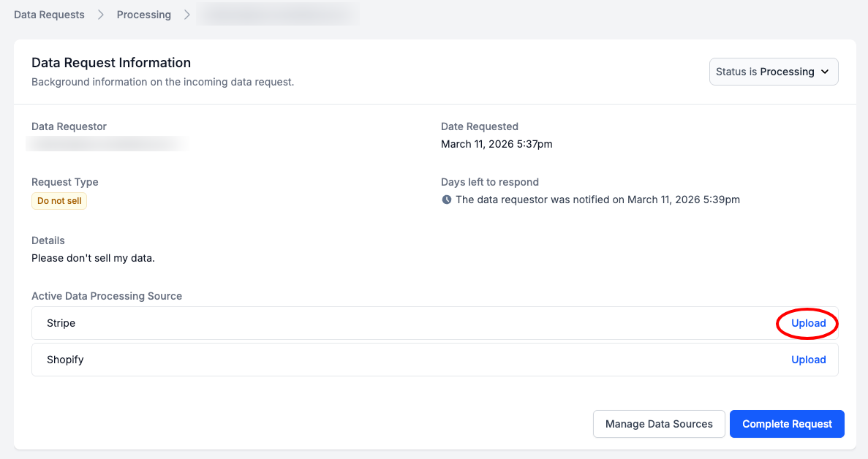Select the blurred current request breadcrumb
This screenshot has width=868, height=459.
point(278,15)
